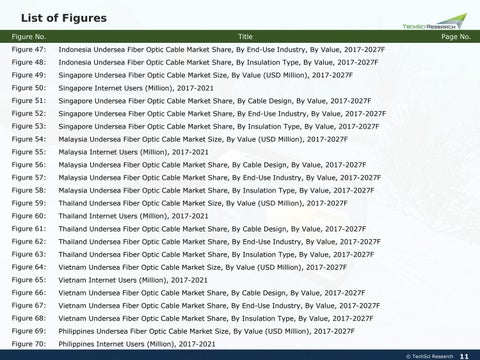Click the 'Page No.' column header
This screenshot has width=480, height=360.
[456, 37]
